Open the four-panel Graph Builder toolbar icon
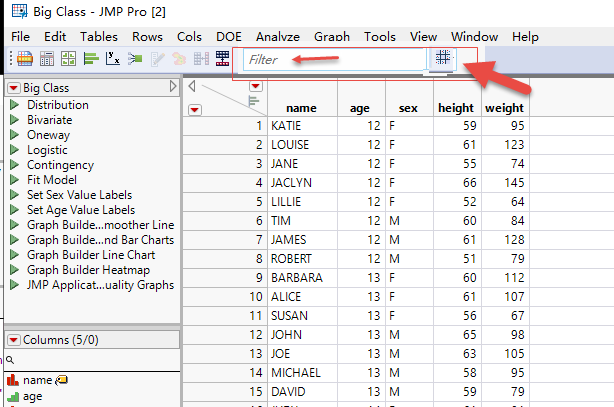The width and height of the screenshot is (614, 407). [x=69, y=59]
